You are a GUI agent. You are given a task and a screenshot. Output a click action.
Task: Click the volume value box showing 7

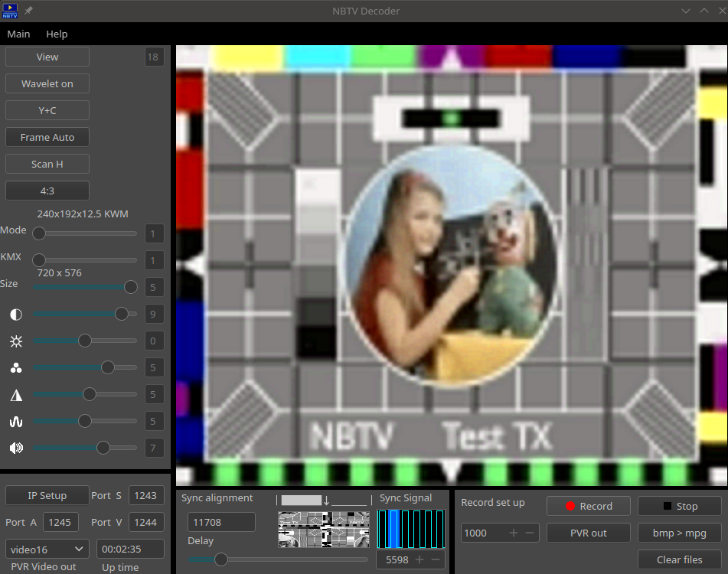(x=153, y=448)
